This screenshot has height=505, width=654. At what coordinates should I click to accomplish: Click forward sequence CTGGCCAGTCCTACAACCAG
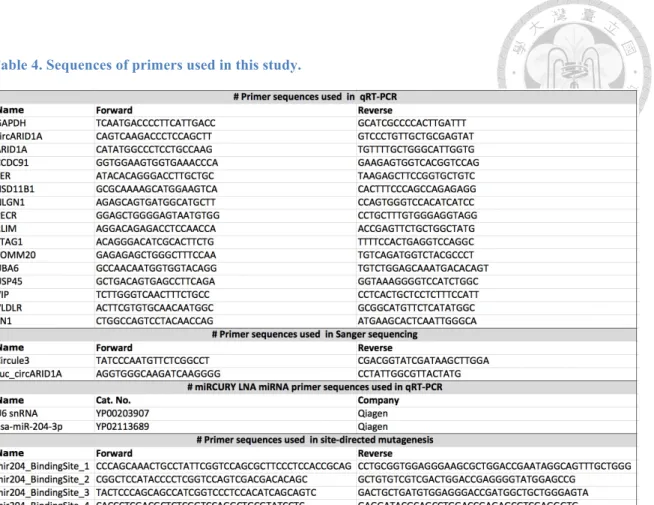[154, 321]
